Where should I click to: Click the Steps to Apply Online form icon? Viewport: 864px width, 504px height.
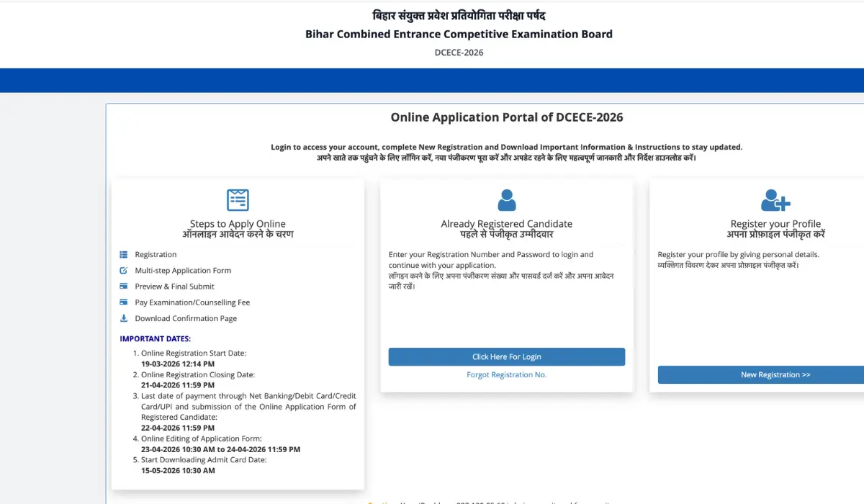coord(238,199)
